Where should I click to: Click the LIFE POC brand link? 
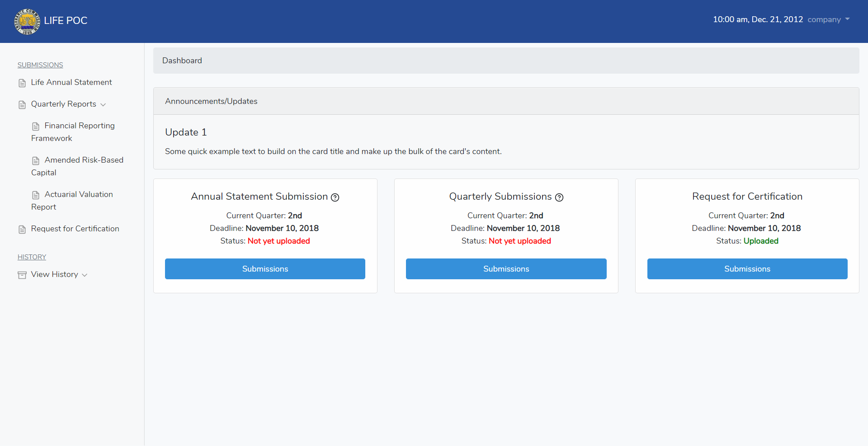[x=66, y=21]
